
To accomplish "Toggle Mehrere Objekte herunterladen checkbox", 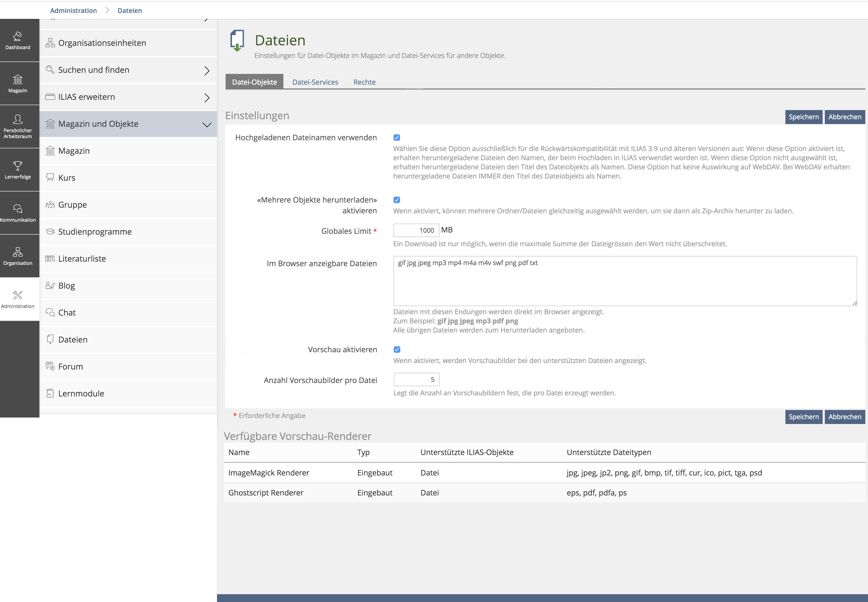I will (x=397, y=200).
